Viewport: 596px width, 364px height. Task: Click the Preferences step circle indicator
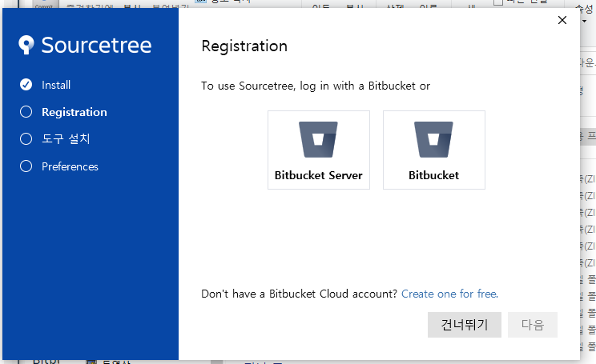(26, 166)
